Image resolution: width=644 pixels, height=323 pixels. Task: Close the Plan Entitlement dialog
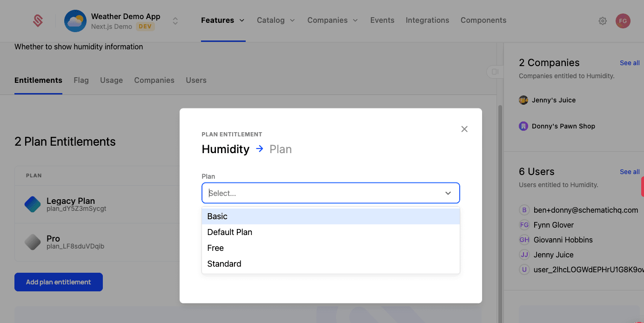click(464, 129)
